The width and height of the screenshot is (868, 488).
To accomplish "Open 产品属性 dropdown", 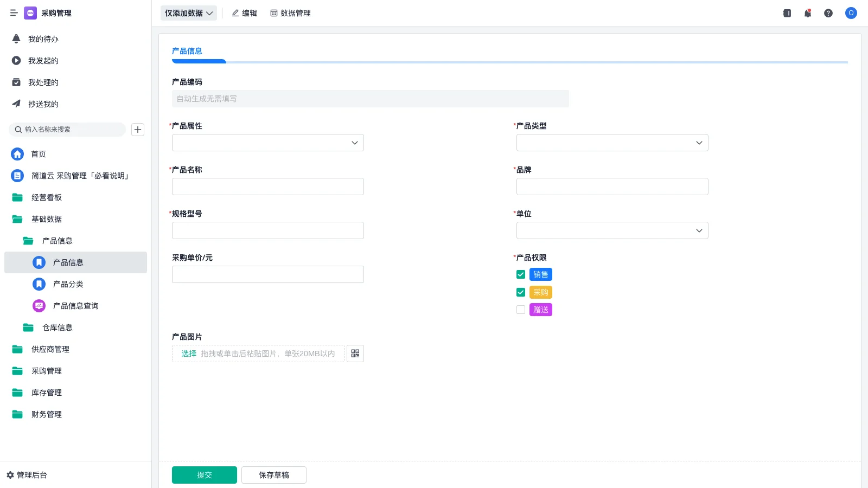I will click(268, 143).
